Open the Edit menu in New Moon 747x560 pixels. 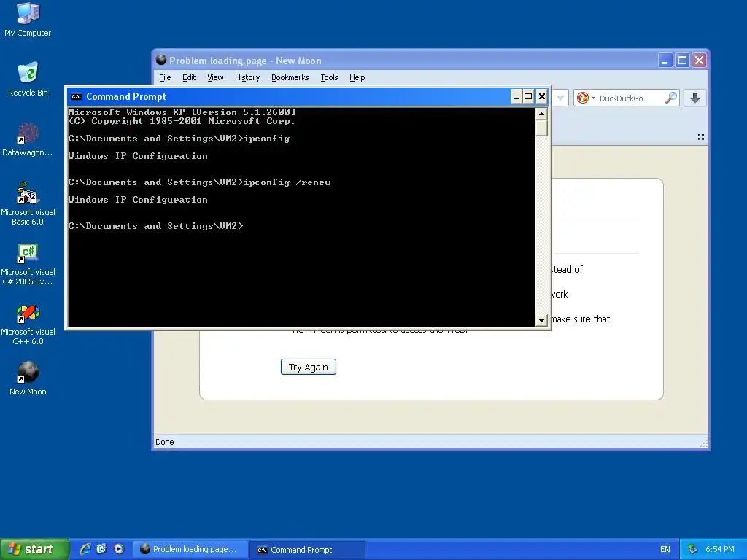pyautogui.click(x=189, y=77)
